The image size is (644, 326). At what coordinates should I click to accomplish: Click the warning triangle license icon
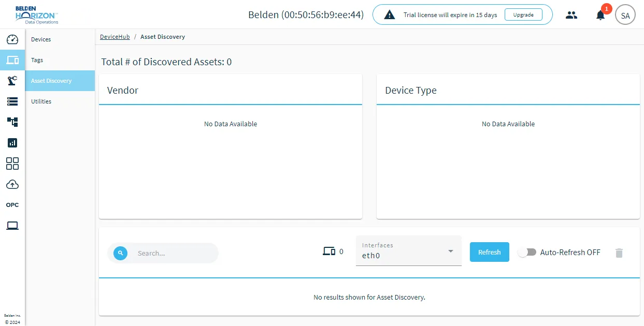click(x=390, y=15)
